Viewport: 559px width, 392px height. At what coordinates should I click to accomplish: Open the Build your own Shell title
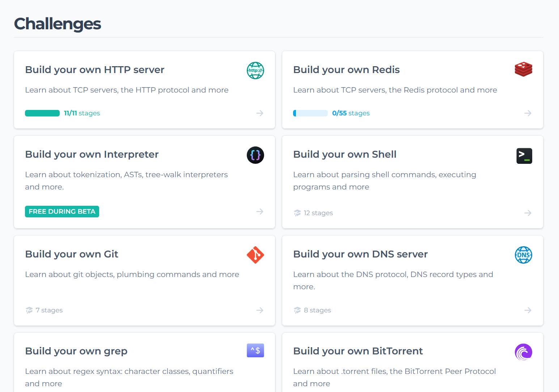(x=344, y=154)
